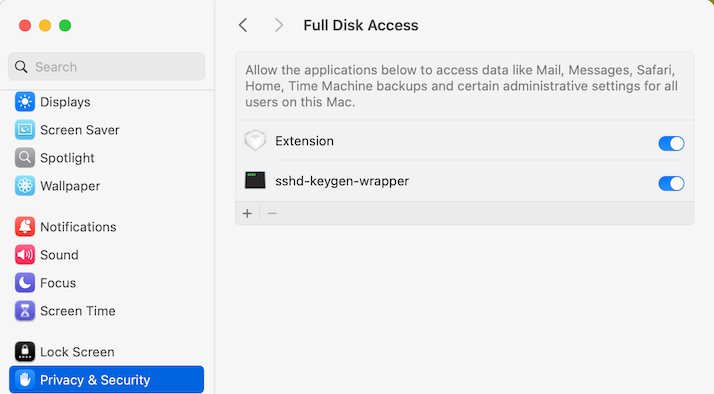Image resolution: width=714 pixels, height=394 pixels.
Task: Toggle off sshd-keygen-wrapper disk access
Action: [671, 184]
